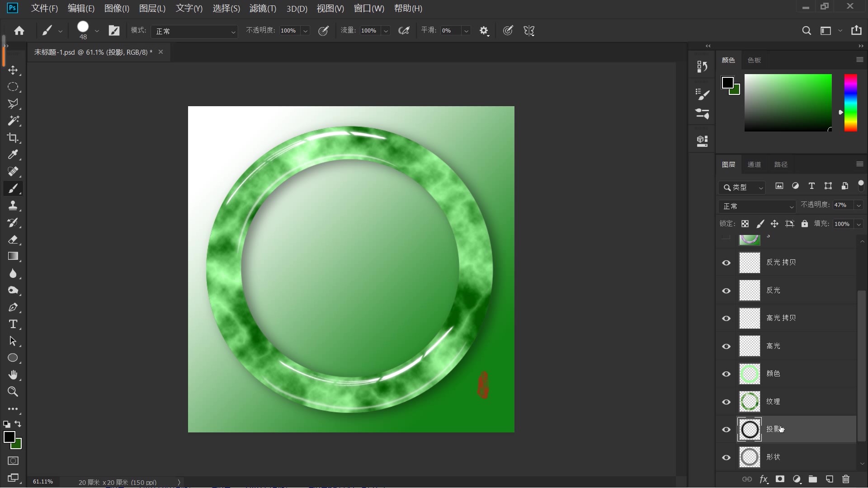
Task: Select the Crop tool
Action: point(13,138)
